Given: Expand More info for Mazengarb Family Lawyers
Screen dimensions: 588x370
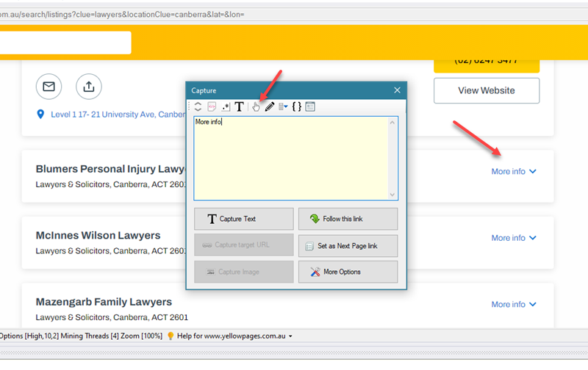Looking at the screenshot, I should [x=514, y=304].
